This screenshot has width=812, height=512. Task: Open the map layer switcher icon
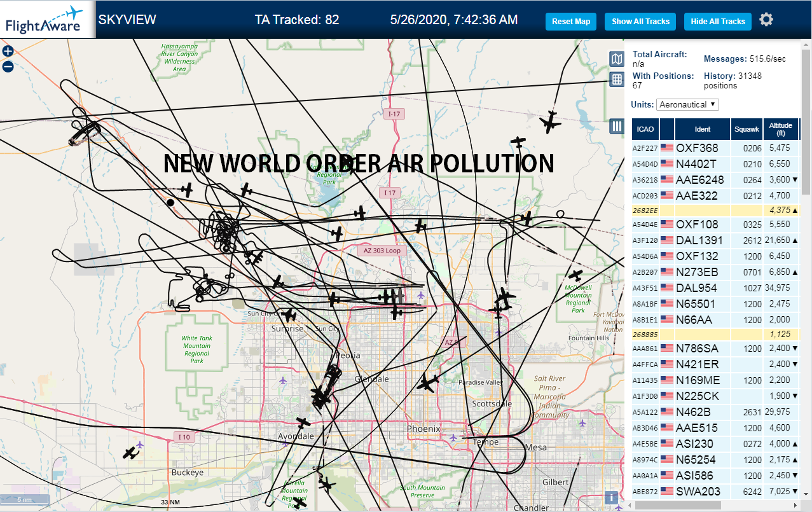tap(616, 60)
